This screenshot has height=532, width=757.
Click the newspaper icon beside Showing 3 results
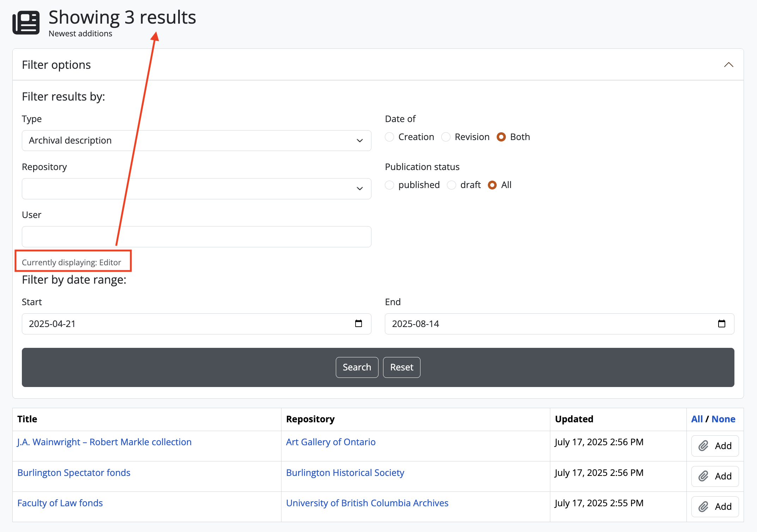point(26,23)
